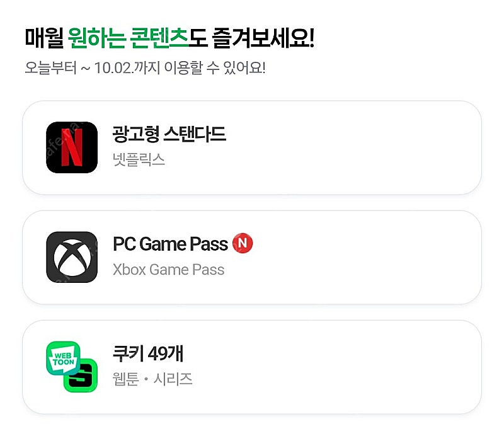
Task: Click the 즐겨보세요! heading ending
Action: click(x=263, y=38)
